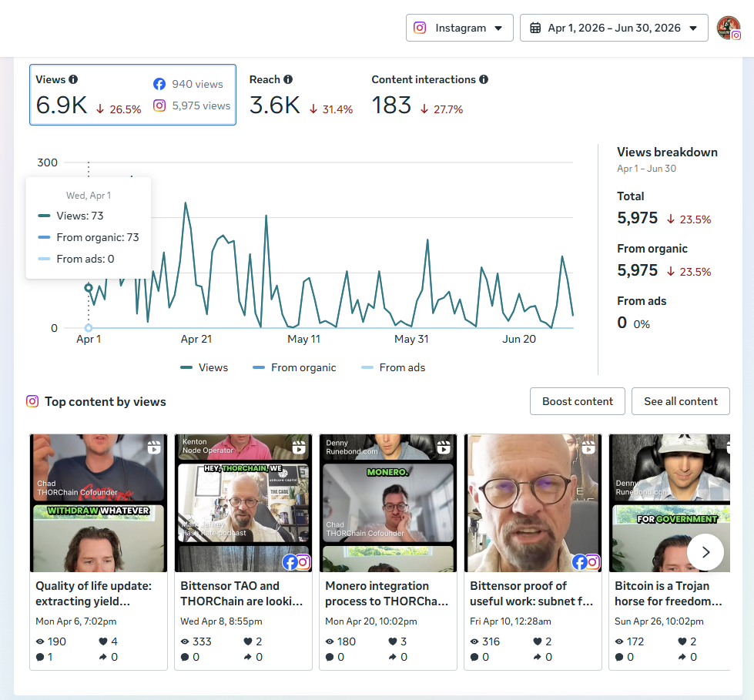Click Boost content button
Image resolution: width=754 pixels, height=700 pixels.
tap(578, 401)
